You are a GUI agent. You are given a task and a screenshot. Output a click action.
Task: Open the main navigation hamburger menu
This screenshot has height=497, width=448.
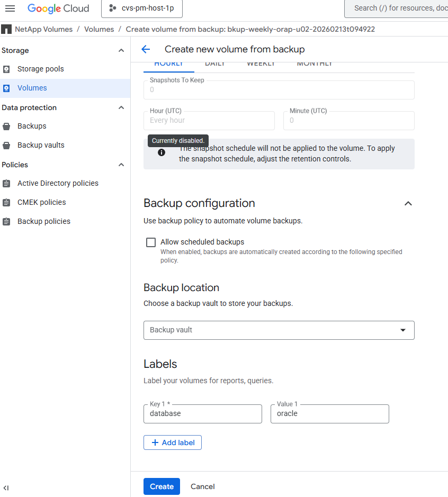coord(10,8)
